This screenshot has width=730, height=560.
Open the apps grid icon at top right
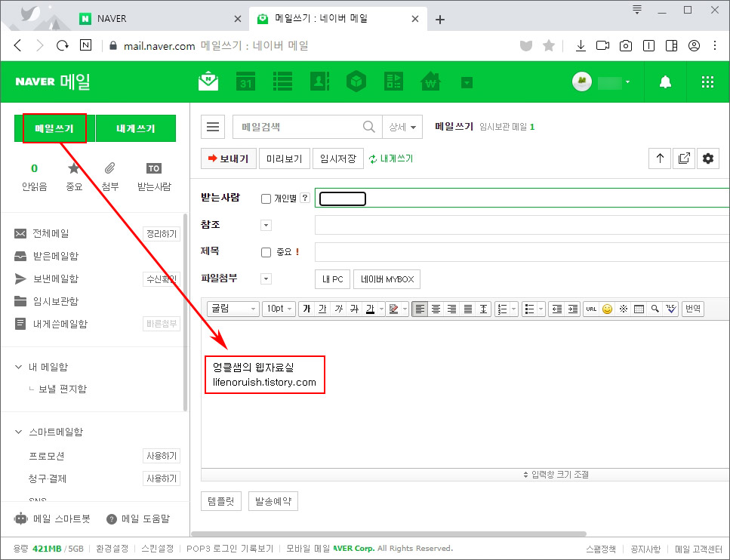pos(707,82)
